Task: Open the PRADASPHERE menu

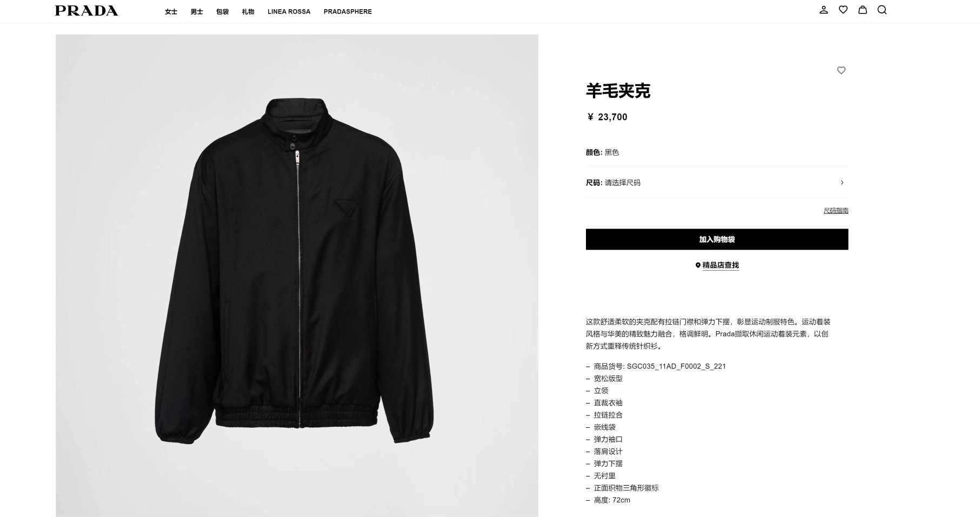Action: coord(348,11)
